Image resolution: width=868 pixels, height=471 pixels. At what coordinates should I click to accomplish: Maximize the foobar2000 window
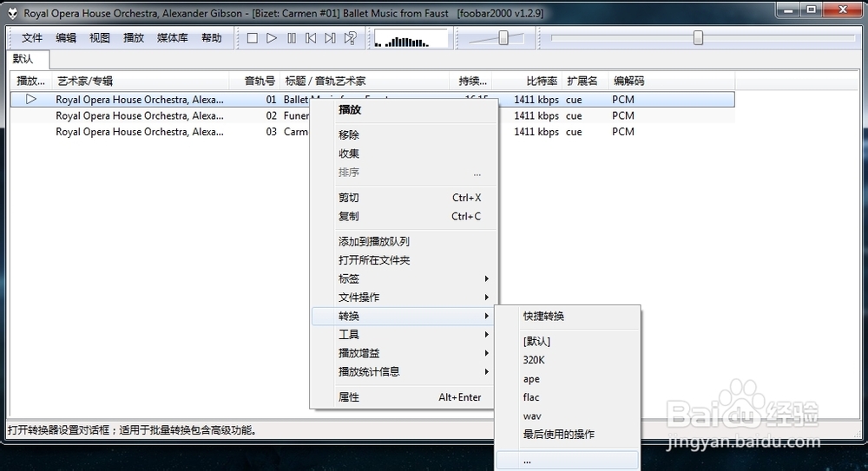(811, 10)
